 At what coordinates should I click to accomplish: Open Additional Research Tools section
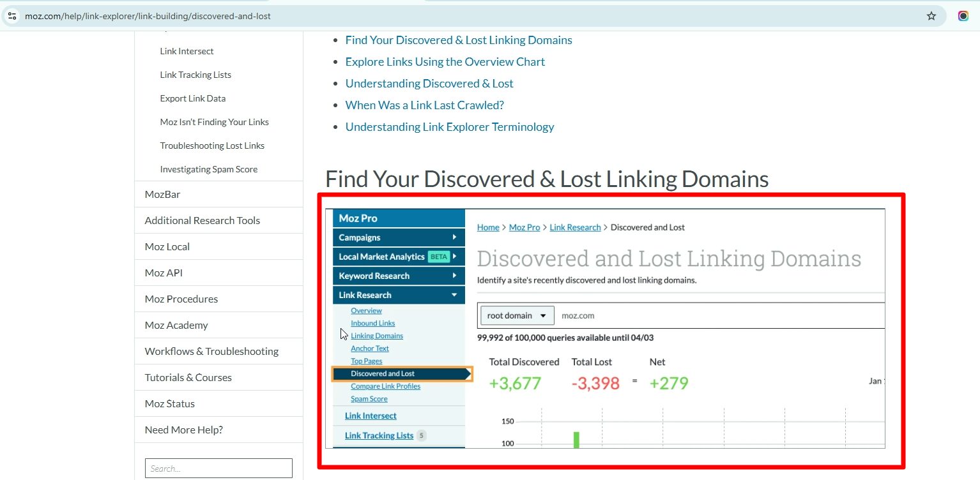(x=218, y=220)
